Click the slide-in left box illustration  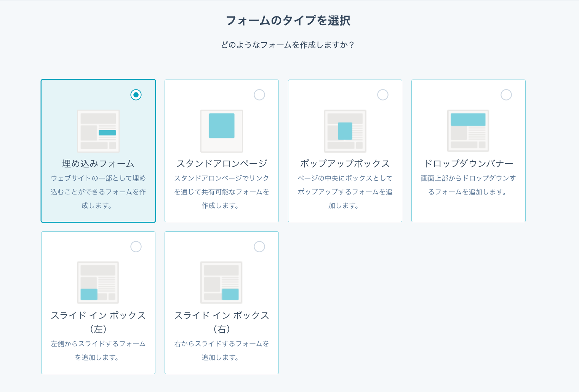pos(98,282)
